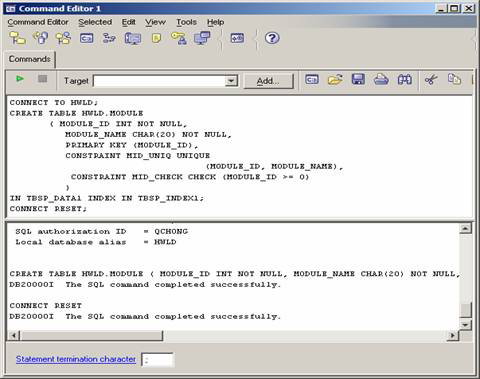Image resolution: width=480 pixels, height=379 pixels.
Task: Click the last 'DB20000I' success message line
Action: (x=145, y=316)
